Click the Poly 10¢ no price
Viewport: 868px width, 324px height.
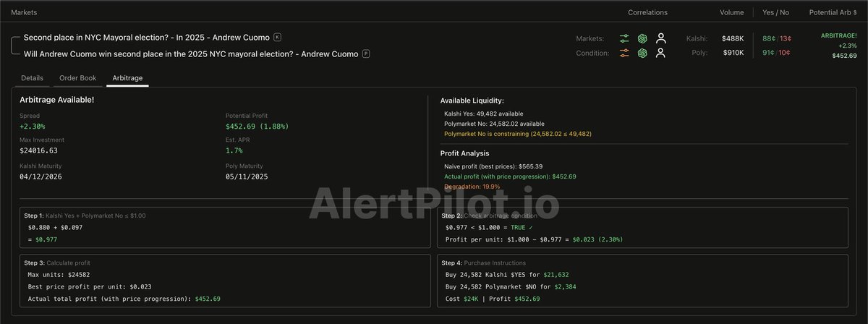pos(785,53)
